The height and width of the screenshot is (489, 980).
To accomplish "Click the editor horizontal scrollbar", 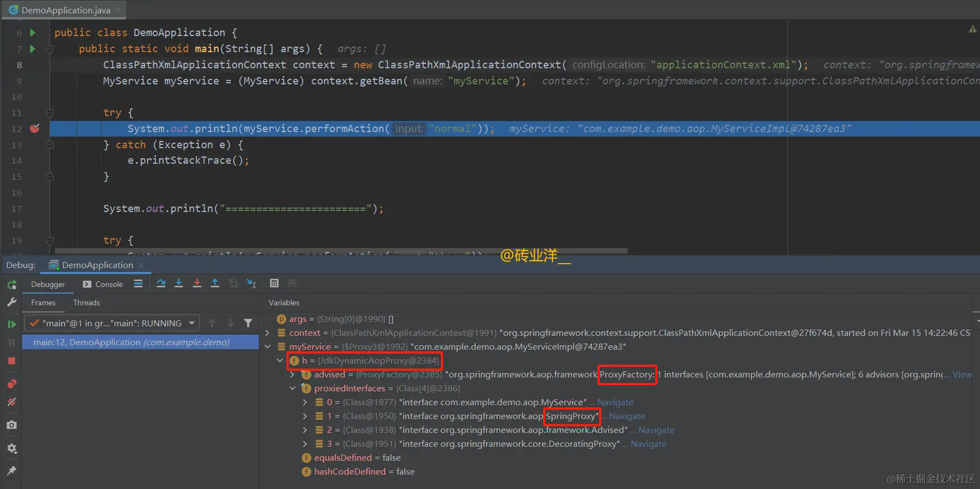I will pos(341,251).
